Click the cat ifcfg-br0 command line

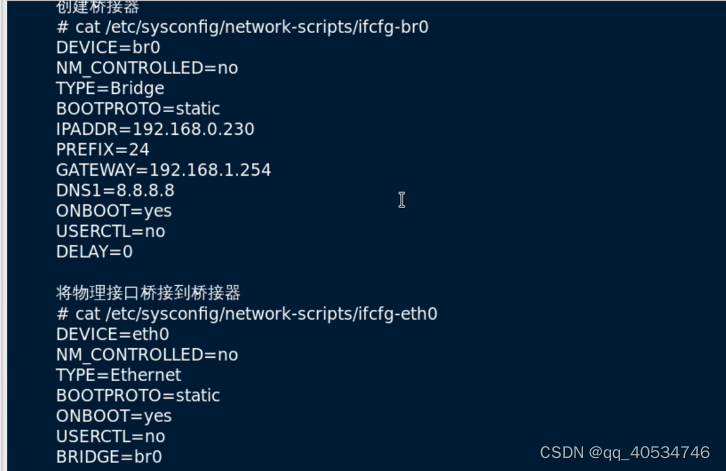(x=242, y=27)
